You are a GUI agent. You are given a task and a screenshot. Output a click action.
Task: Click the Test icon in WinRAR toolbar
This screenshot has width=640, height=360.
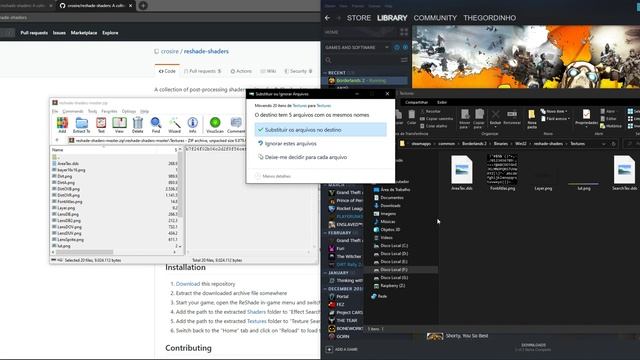point(101,123)
